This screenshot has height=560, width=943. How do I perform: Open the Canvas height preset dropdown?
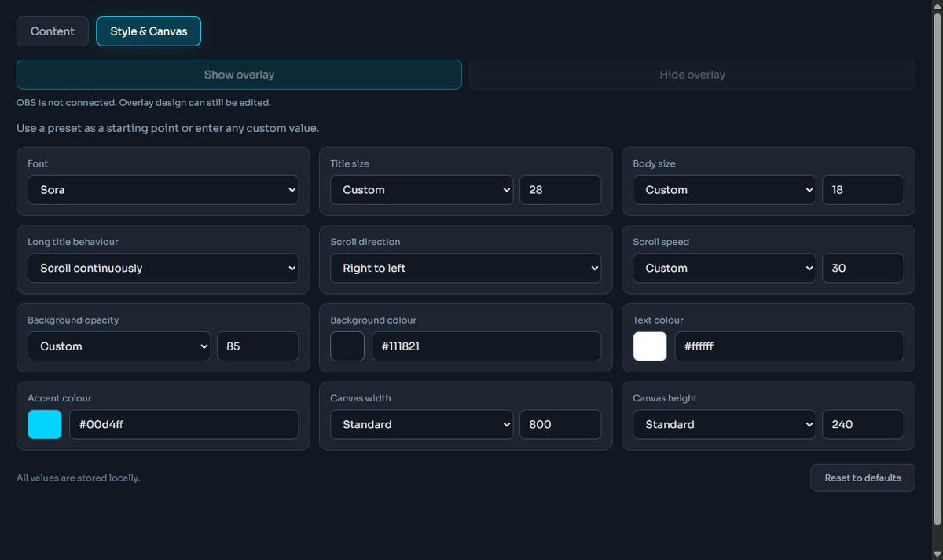click(725, 424)
